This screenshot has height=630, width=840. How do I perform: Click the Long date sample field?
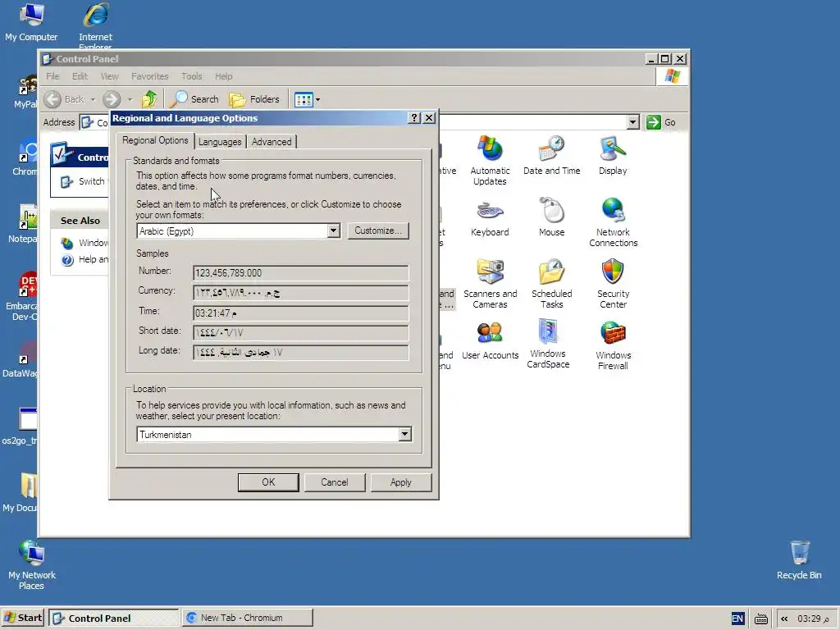pos(300,353)
